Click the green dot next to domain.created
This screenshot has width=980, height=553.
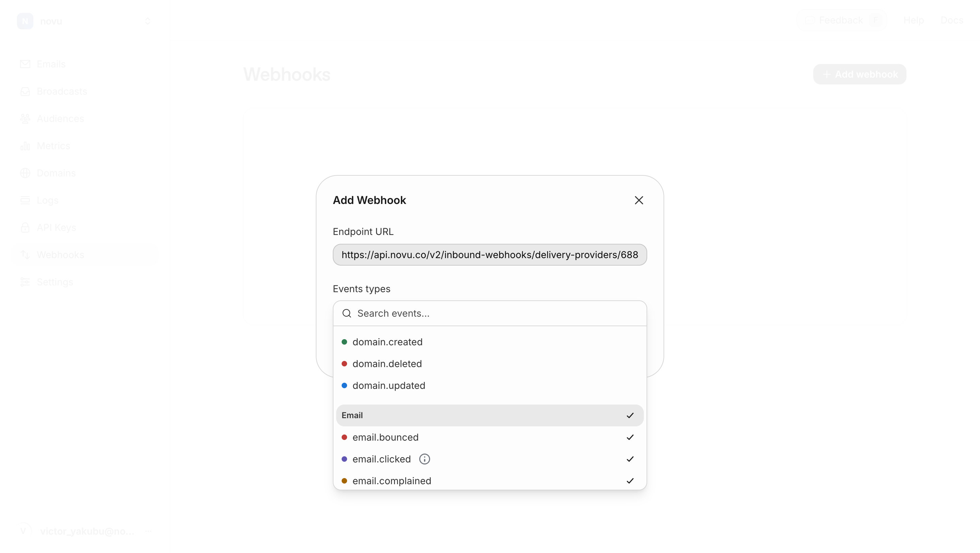point(344,342)
